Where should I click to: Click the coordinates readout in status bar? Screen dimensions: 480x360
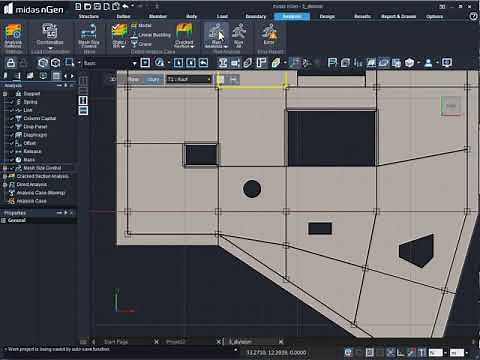(276, 352)
